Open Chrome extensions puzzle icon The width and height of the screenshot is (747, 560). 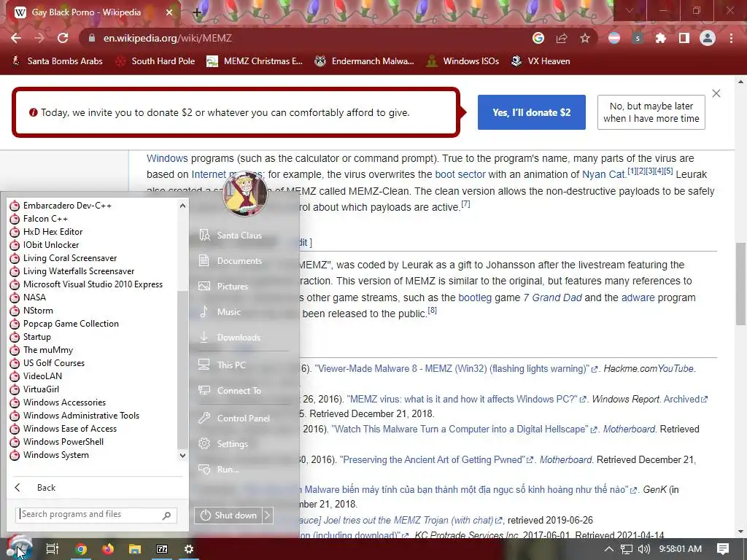tap(660, 38)
